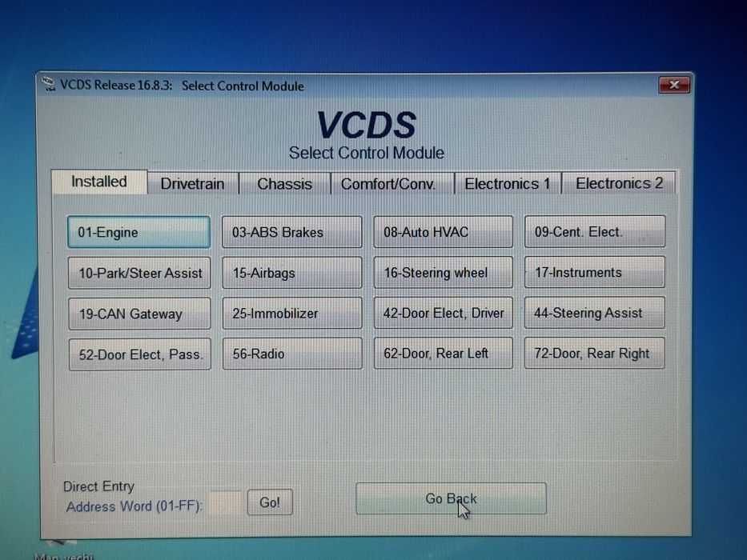Open the 01-Engine control module
Image resolution: width=747 pixels, height=560 pixels.
pyautogui.click(x=139, y=232)
